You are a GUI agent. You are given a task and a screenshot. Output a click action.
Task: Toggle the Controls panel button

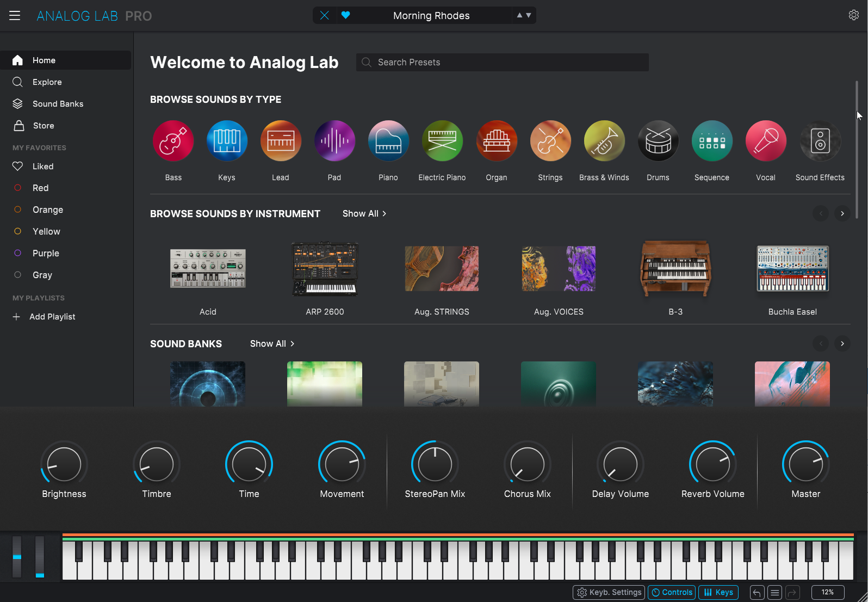tap(672, 592)
